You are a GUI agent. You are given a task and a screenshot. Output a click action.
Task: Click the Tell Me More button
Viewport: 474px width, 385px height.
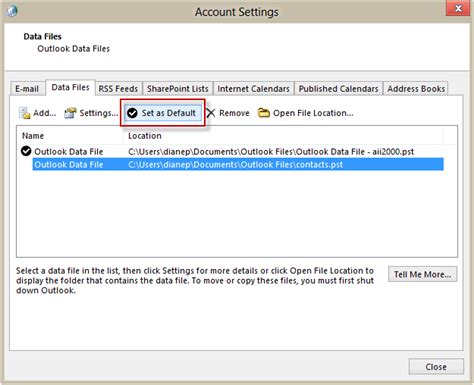tap(422, 274)
